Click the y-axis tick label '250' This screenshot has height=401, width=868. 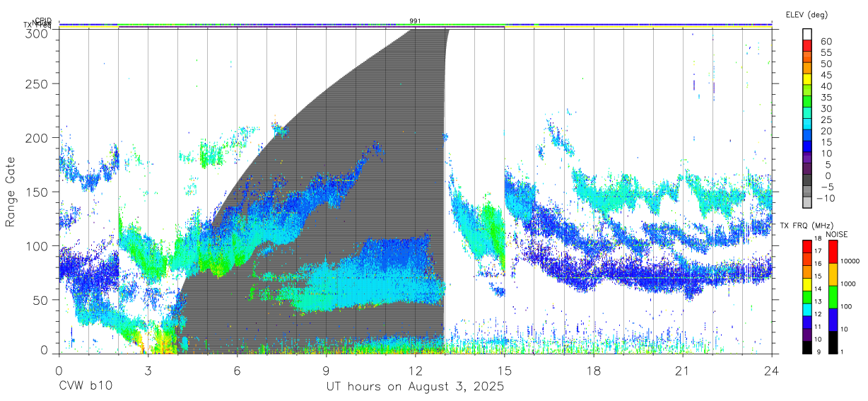(x=38, y=83)
